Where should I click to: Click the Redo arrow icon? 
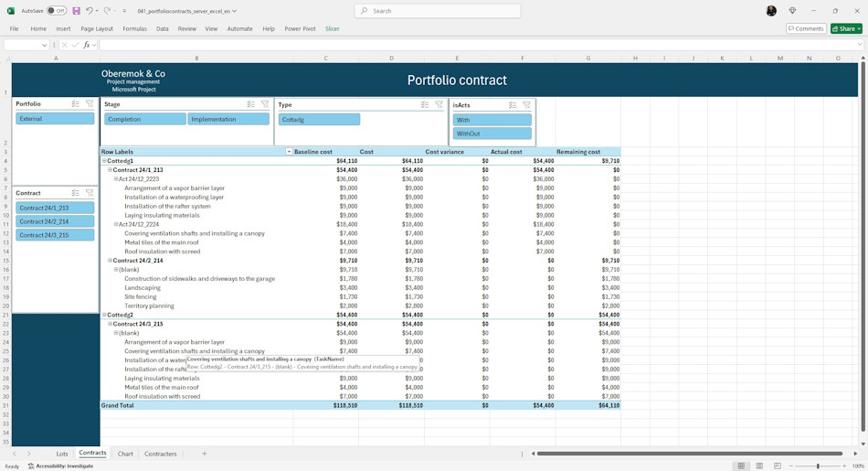pos(108,11)
